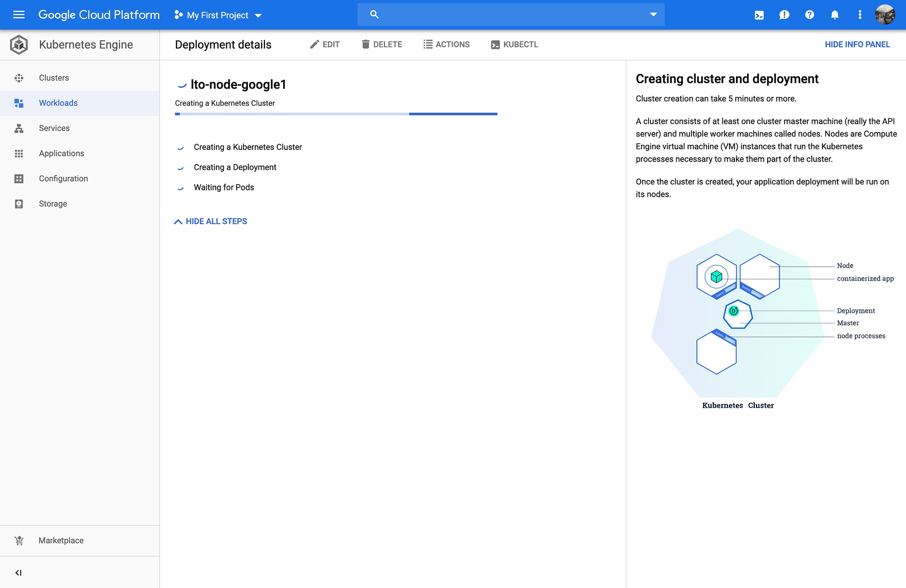Open Services in the sidebar
906x588 pixels.
pyautogui.click(x=80, y=128)
